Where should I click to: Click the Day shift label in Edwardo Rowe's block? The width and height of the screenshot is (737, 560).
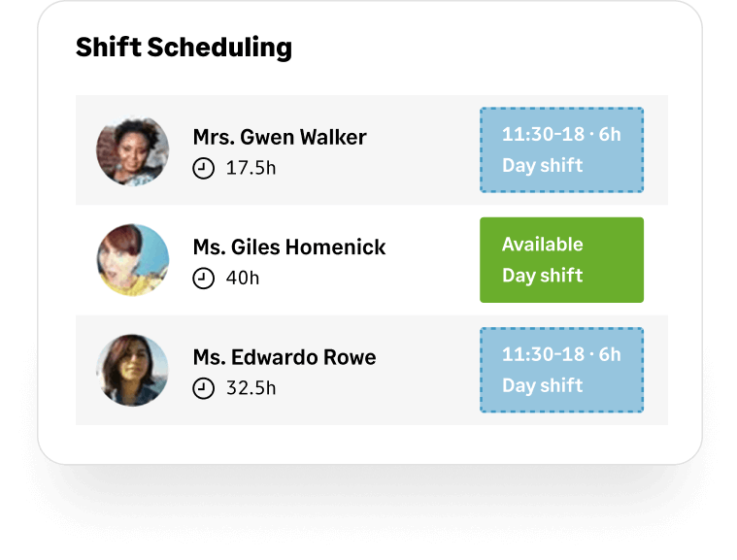[x=543, y=385]
